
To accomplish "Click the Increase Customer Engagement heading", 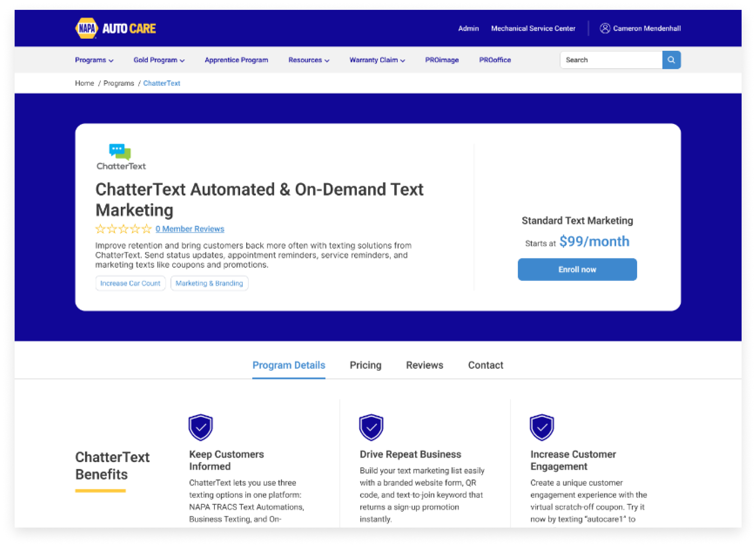I will pyautogui.click(x=573, y=460).
